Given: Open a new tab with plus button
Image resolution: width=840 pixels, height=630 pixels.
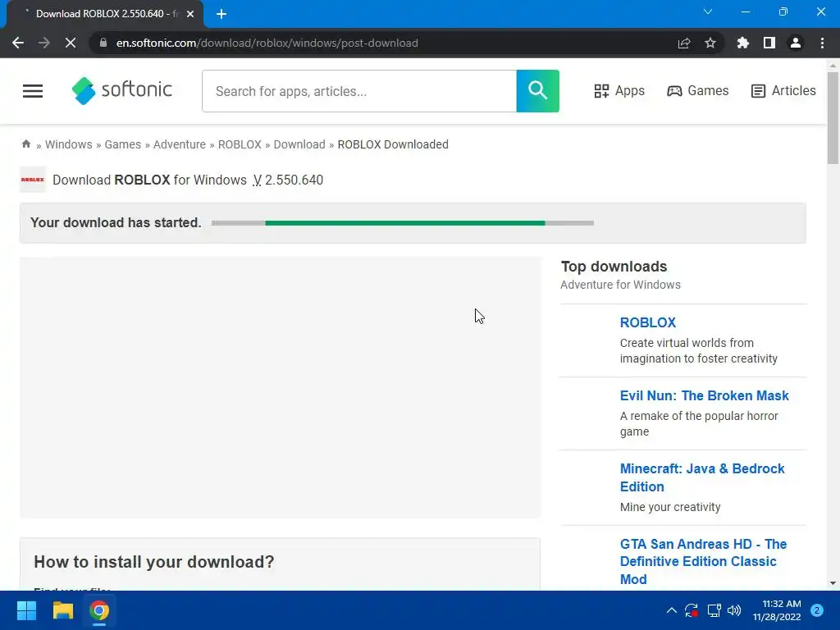Looking at the screenshot, I should [221, 14].
